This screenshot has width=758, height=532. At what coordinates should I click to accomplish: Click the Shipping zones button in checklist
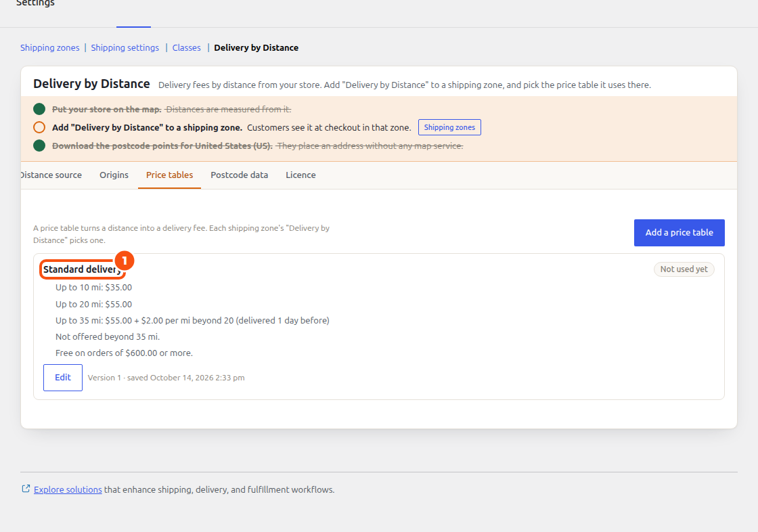[449, 127]
